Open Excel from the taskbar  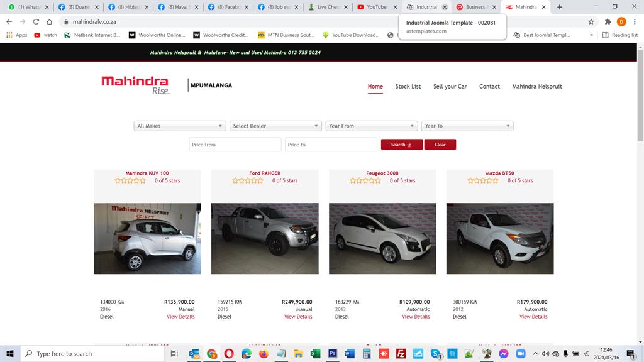pos(315,354)
